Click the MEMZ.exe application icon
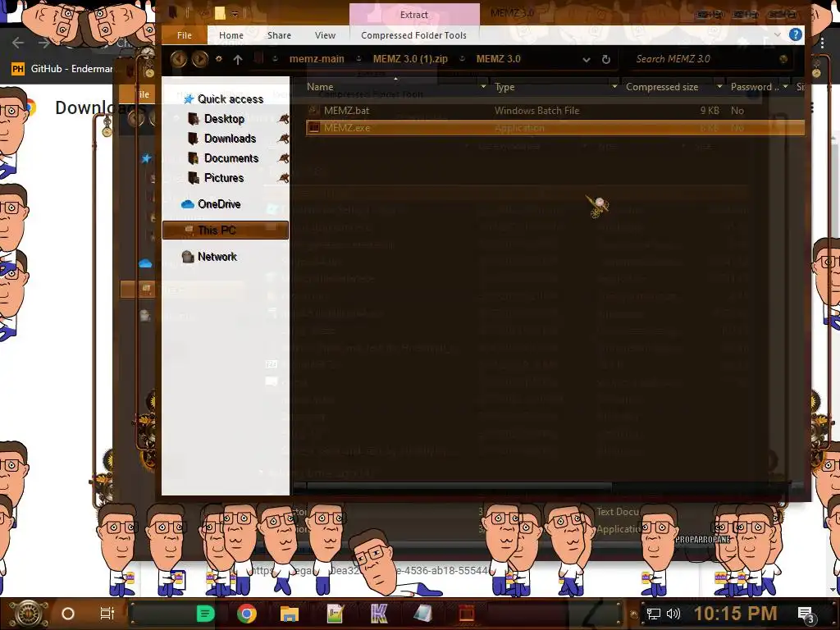The image size is (840, 630). 314,127
